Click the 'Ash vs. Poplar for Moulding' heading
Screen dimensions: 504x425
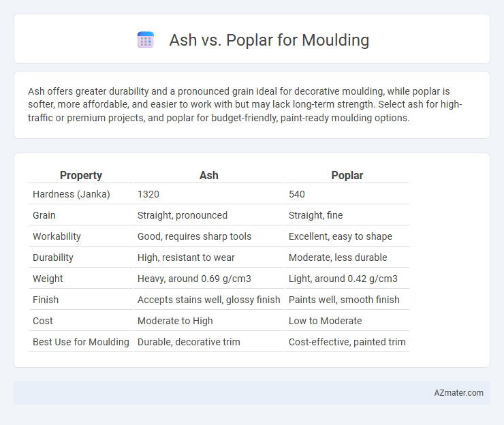pos(269,40)
